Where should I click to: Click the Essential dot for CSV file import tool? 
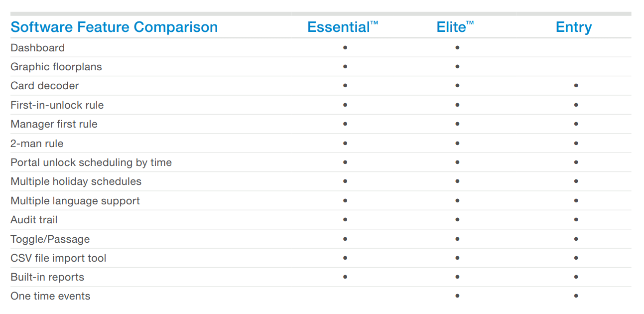[x=345, y=258]
